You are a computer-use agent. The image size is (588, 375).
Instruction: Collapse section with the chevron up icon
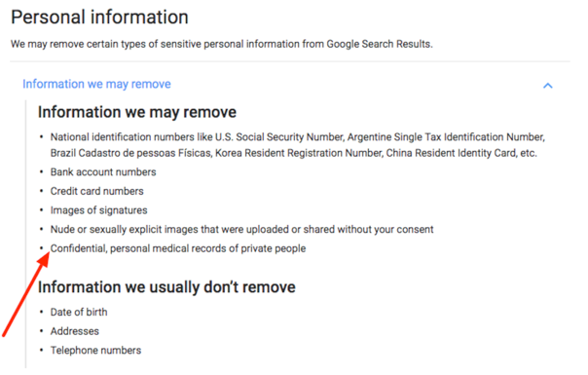(547, 86)
